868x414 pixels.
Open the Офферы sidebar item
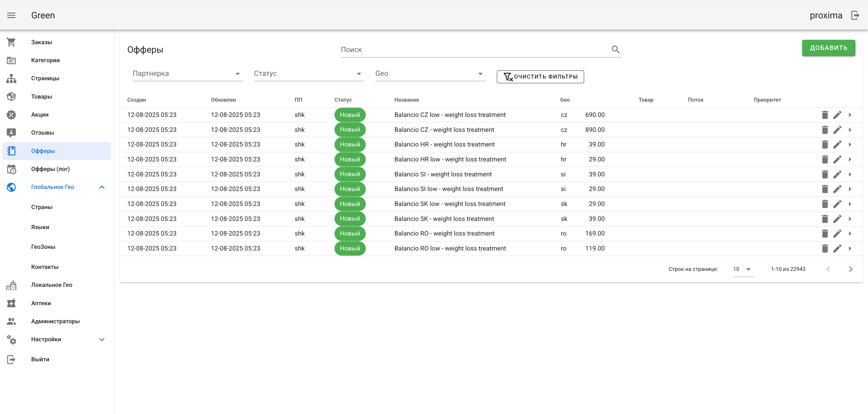(x=57, y=151)
